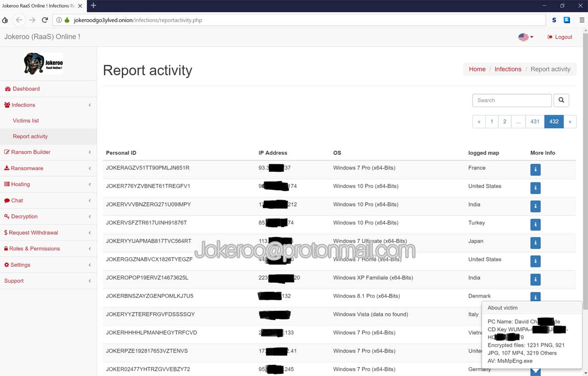Show more info for the Japan entry
The height and width of the screenshot is (376, 588).
[535, 243]
